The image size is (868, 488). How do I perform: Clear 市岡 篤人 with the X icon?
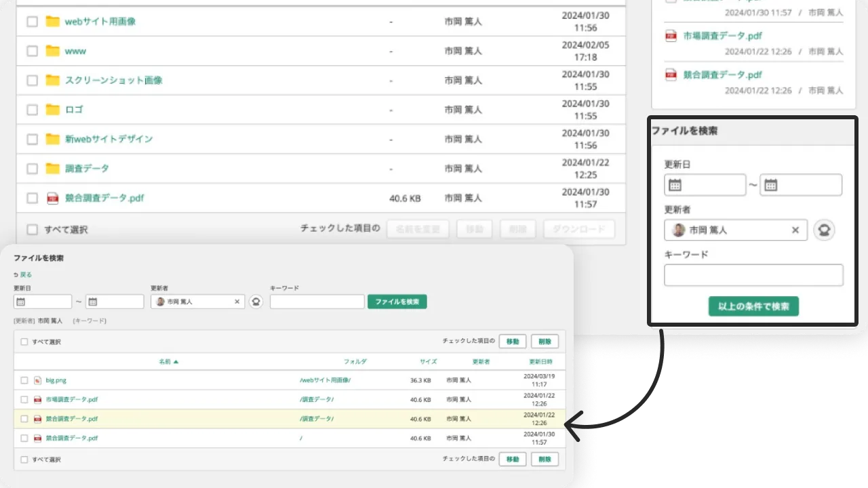click(x=795, y=230)
